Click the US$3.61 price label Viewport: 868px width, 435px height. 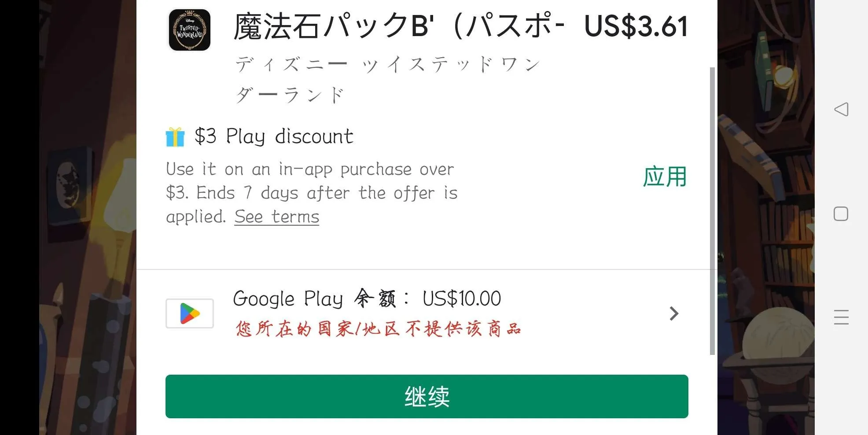(636, 26)
